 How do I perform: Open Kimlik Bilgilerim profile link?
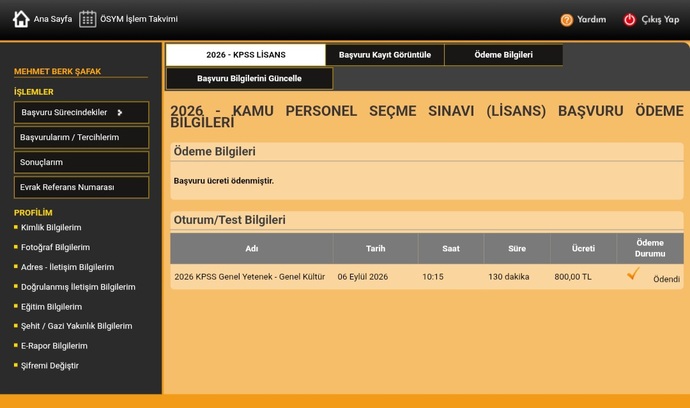tap(51, 228)
